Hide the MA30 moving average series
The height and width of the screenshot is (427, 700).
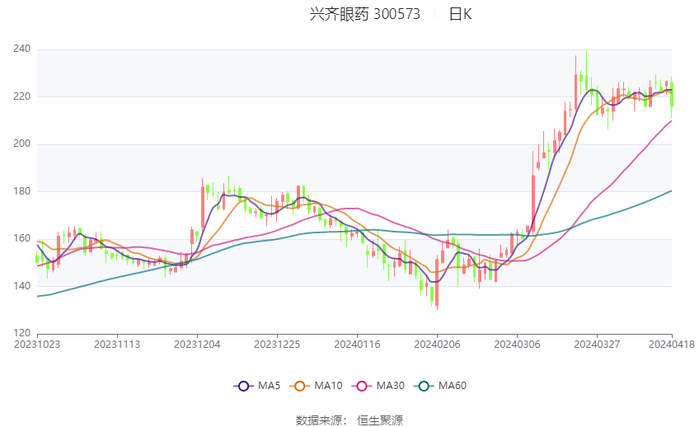pyautogui.click(x=374, y=386)
